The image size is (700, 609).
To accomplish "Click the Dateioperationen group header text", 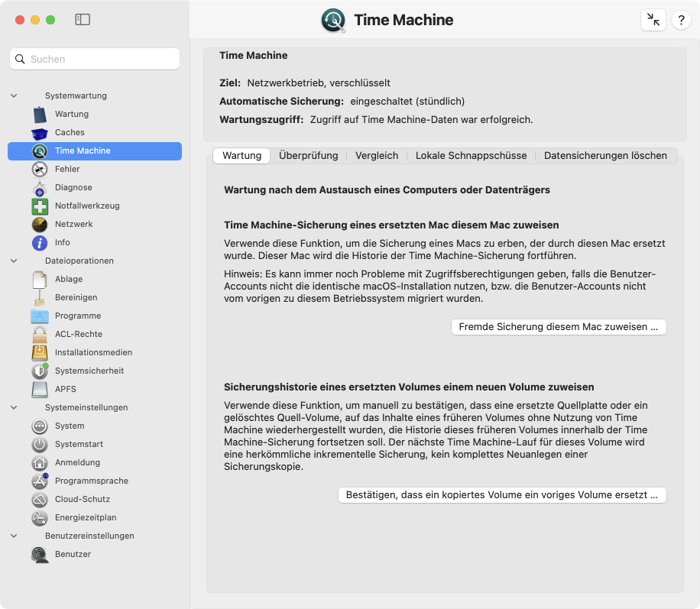I will coord(79,261).
